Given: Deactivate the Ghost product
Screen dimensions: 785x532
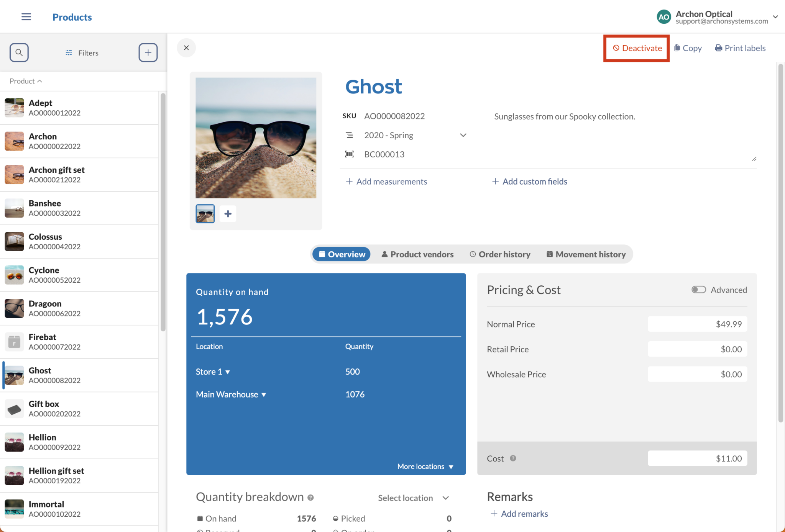Looking at the screenshot, I should (636, 48).
